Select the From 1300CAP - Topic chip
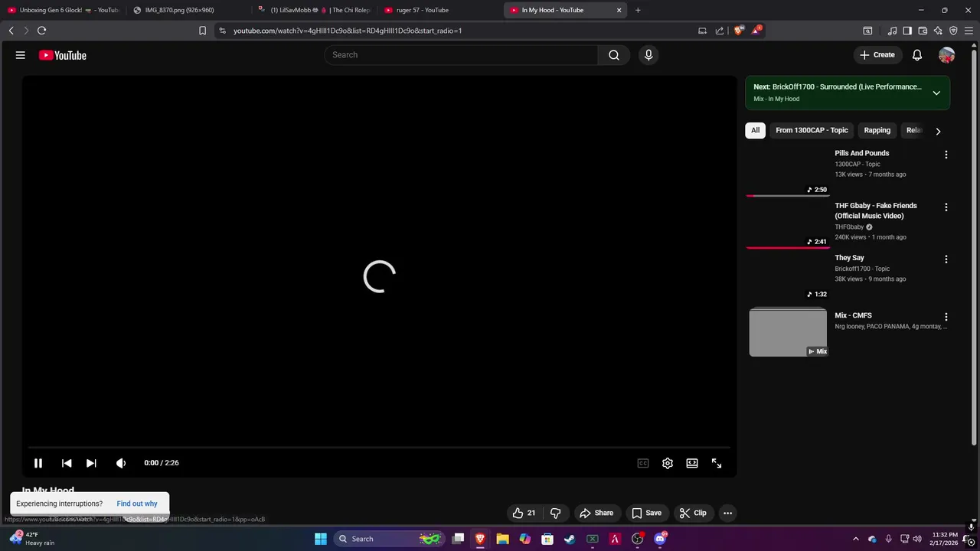Screen dimensions: 980x551 (x=812, y=130)
